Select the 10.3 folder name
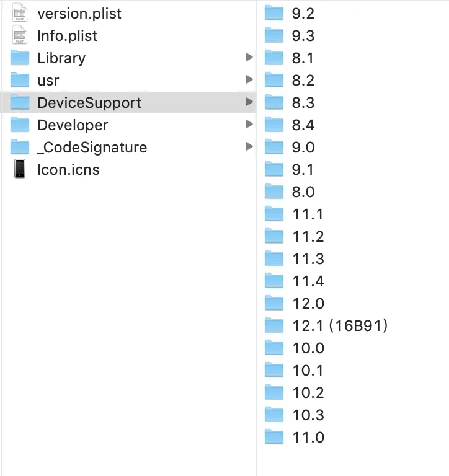 (308, 415)
